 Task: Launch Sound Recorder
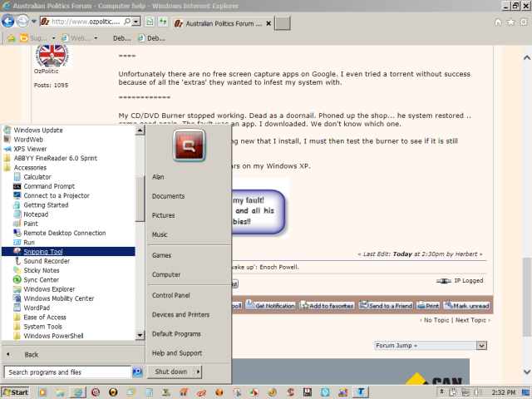click(47, 261)
